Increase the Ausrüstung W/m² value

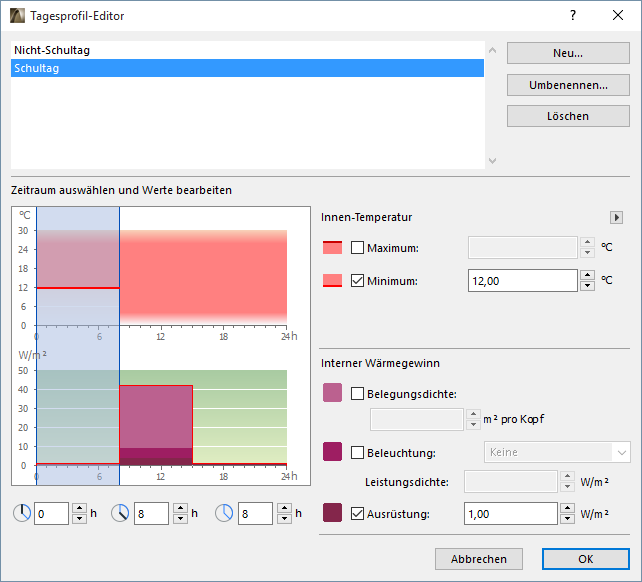point(567,508)
